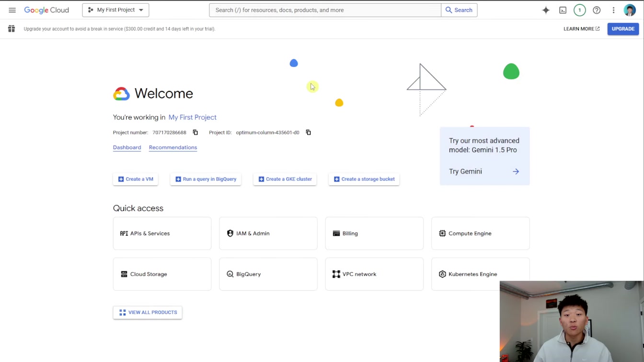Image resolution: width=644 pixels, height=362 pixels.
Task: Click the APIs & Services API icon
Action: [x=124, y=234]
